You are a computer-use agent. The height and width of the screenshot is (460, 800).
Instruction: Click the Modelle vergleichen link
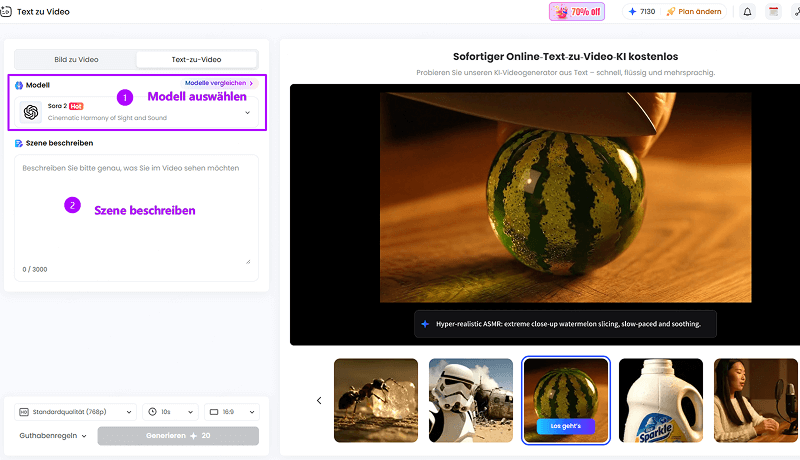point(219,83)
